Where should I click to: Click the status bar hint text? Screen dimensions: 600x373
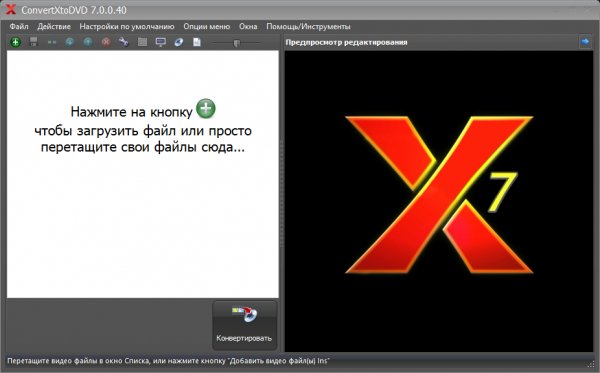pyautogui.click(x=168, y=361)
